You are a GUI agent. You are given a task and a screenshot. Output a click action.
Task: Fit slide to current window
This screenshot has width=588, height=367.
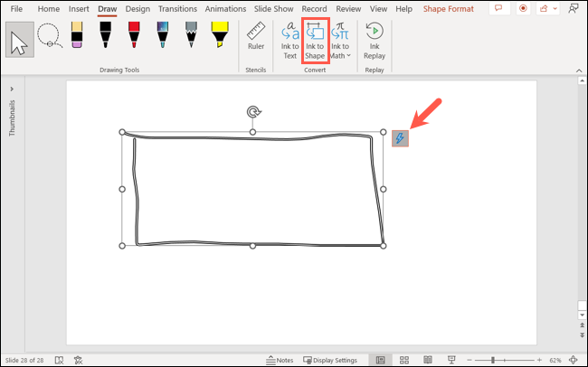574,361
